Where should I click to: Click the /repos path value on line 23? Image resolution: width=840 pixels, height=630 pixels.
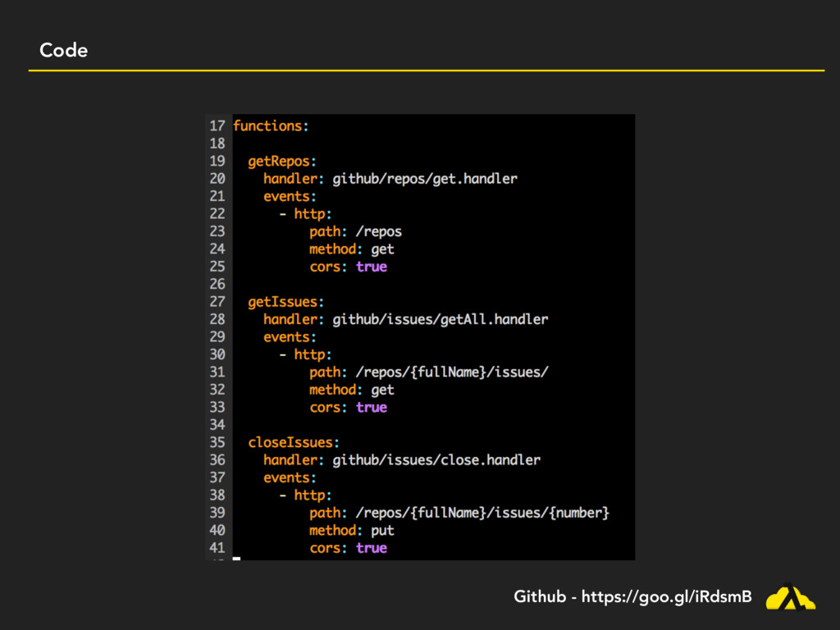click(x=378, y=231)
